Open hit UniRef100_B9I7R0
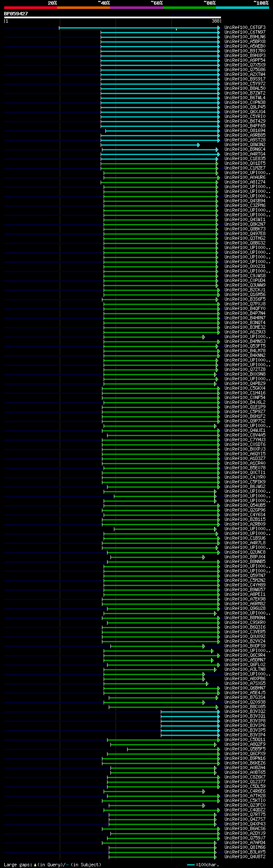The image size is (273, 868). 245,51
